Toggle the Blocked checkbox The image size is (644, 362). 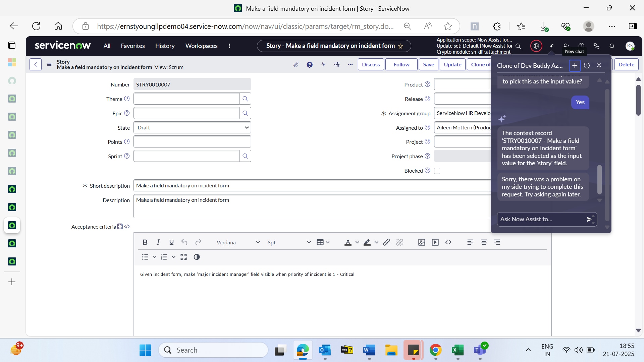[x=437, y=171]
